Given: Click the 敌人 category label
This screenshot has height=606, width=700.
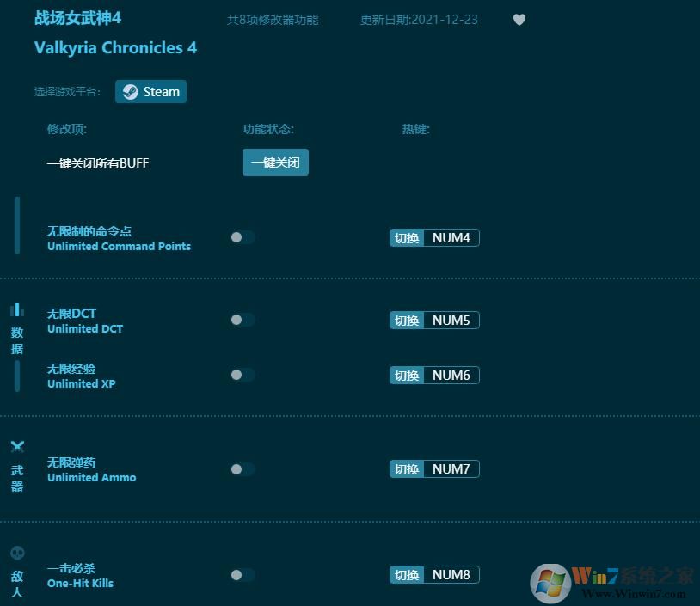Looking at the screenshot, I should [x=17, y=585].
